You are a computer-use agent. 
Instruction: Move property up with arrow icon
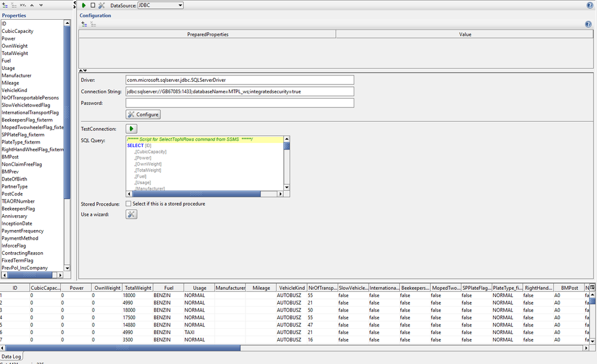32,5
